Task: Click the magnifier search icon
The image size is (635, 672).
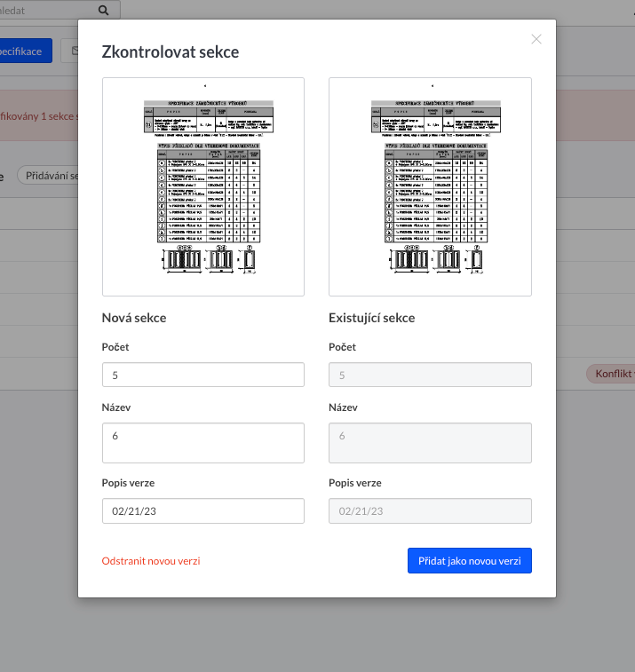Action: click(104, 10)
